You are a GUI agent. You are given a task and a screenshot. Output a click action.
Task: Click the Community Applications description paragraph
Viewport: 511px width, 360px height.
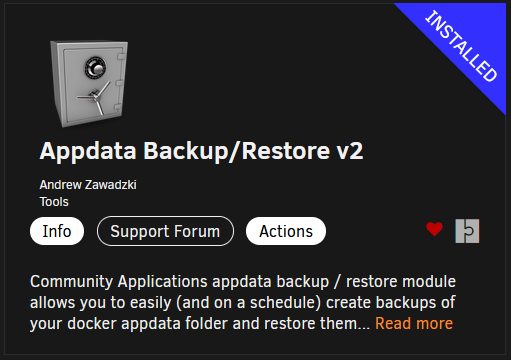click(x=243, y=303)
